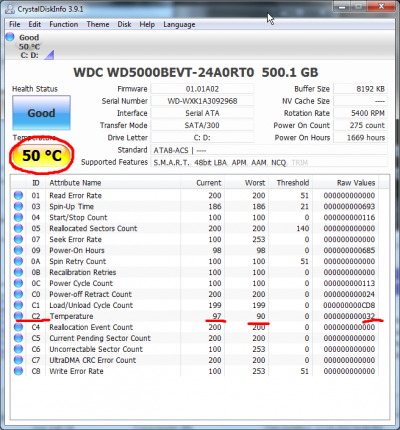The width and height of the screenshot is (400, 430).
Task: Click status orb of Recalibration Retries row
Action: tap(18, 272)
